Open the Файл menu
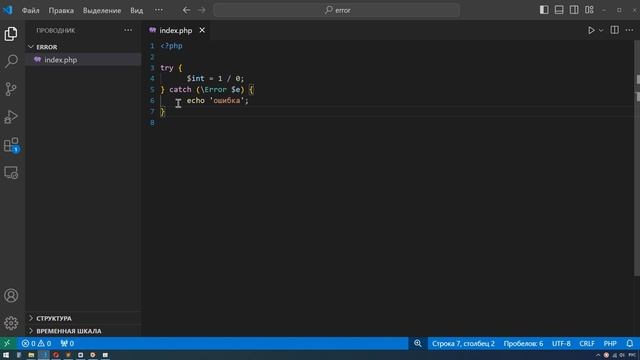This screenshot has width=640, height=360. coord(31,11)
